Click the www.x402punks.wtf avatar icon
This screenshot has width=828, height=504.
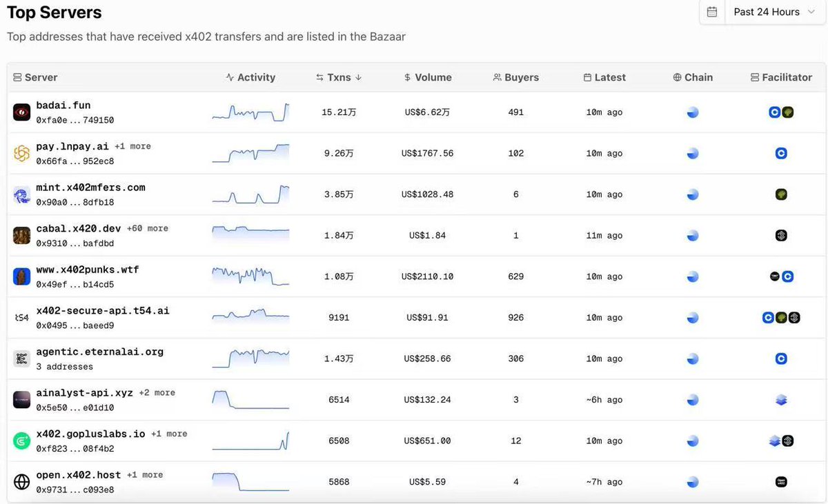coord(21,276)
